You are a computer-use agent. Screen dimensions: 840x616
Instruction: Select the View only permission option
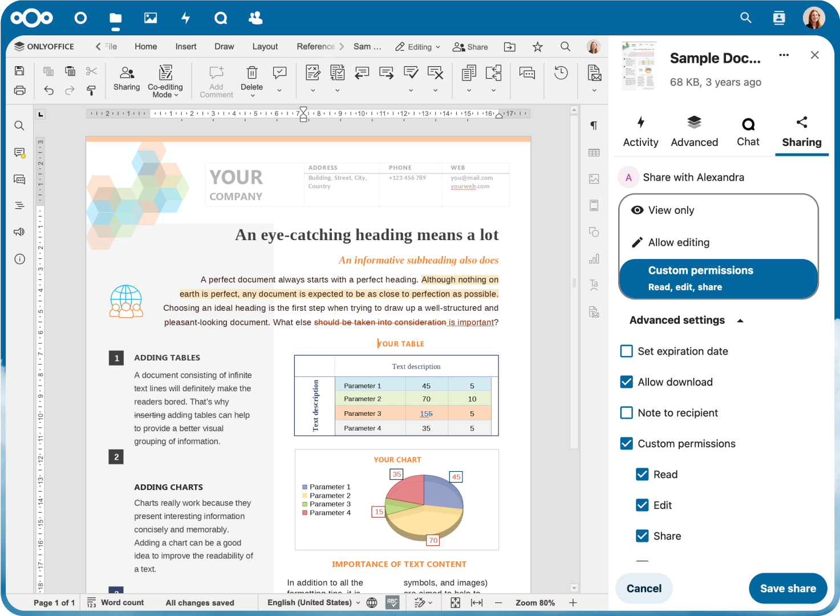(x=671, y=210)
